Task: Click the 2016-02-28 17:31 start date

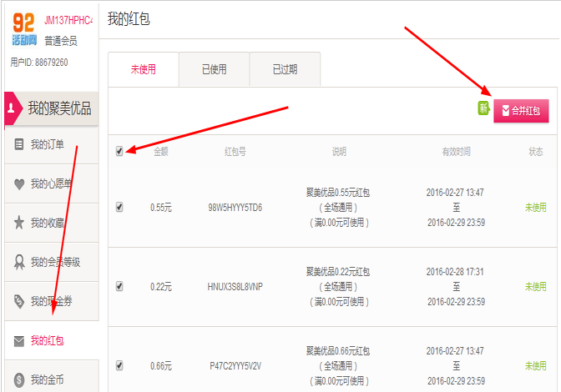Action: click(455, 272)
